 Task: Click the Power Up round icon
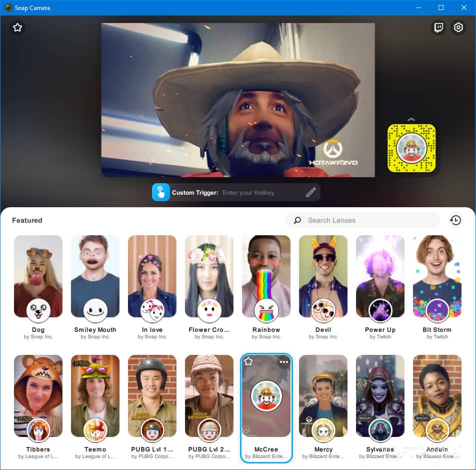point(380,310)
